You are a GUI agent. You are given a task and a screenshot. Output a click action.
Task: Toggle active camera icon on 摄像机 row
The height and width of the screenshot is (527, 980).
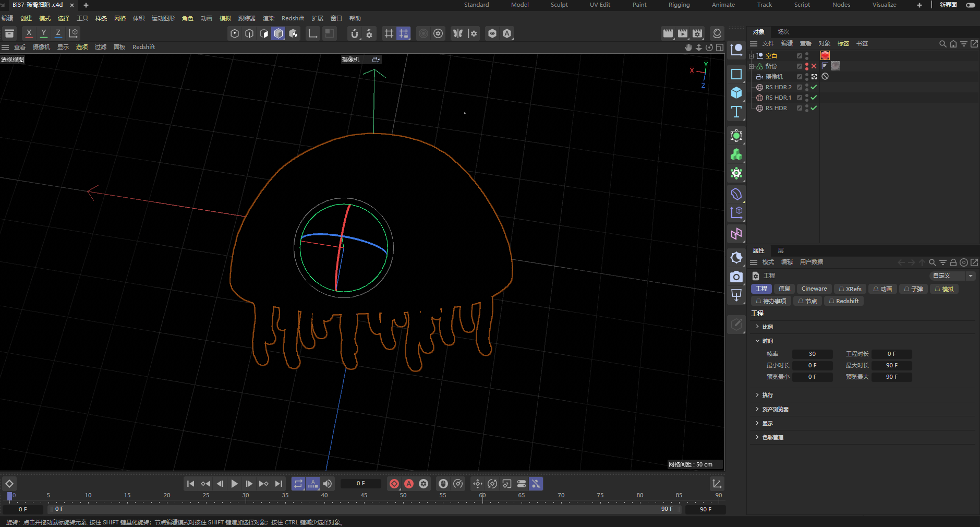pos(814,77)
